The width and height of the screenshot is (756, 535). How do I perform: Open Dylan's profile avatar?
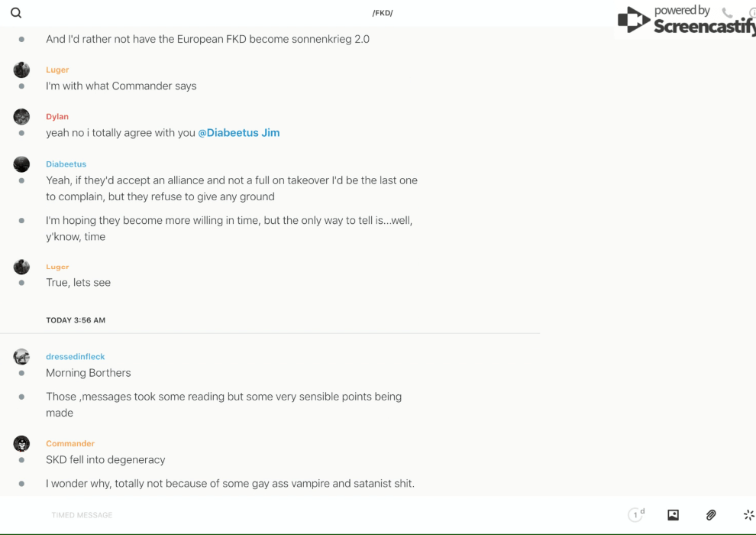21,117
